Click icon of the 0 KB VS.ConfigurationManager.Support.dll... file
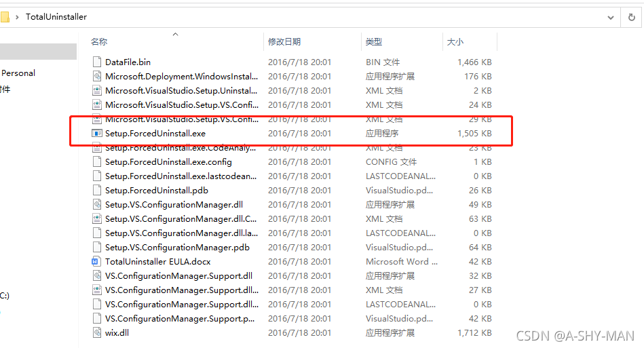The height and width of the screenshot is (348, 644). pos(97,304)
